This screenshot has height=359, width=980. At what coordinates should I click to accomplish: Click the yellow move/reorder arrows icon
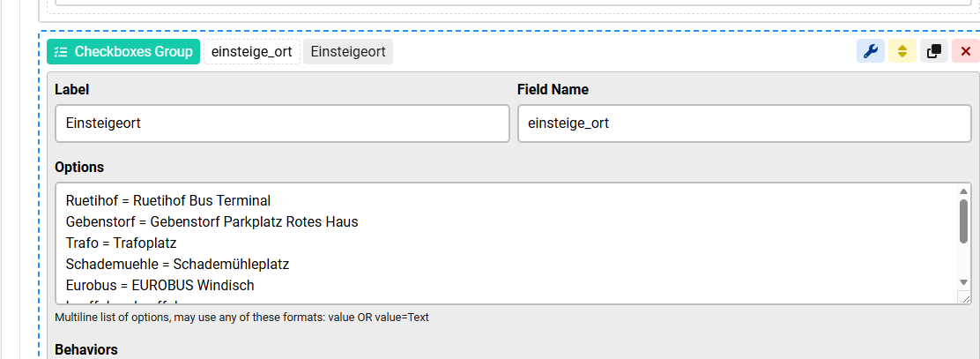[x=902, y=51]
